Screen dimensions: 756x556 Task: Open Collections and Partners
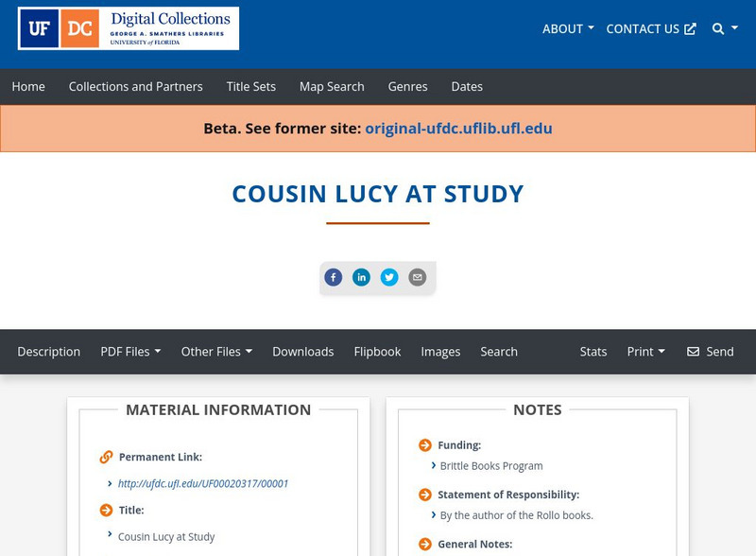click(135, 86)
